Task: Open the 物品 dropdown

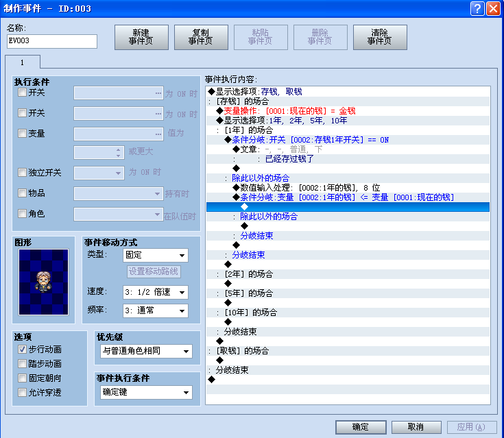Action: pos(119,194)
